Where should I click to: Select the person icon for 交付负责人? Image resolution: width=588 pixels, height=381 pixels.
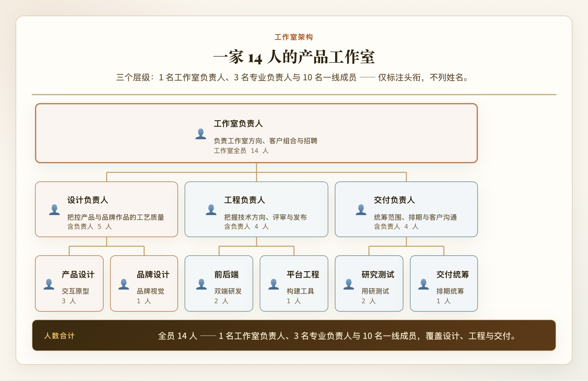(361, 210)
